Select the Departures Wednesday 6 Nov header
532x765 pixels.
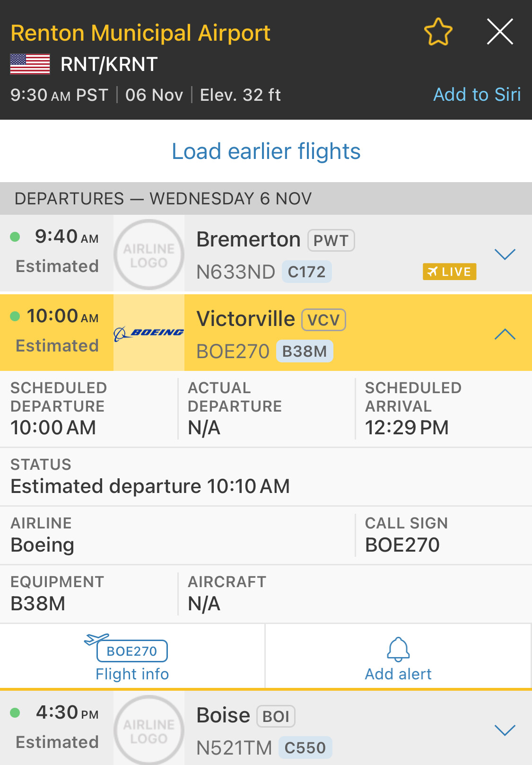pos(163,199)
